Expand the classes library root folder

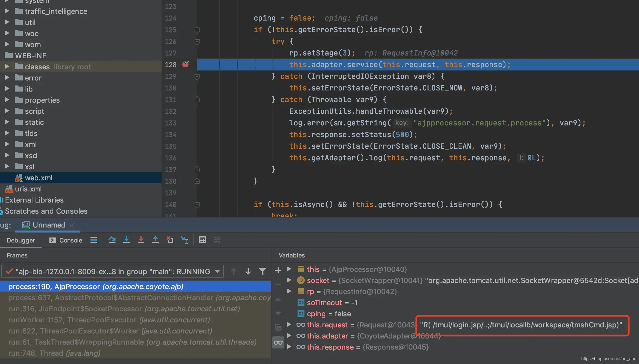tap(7, 67)
